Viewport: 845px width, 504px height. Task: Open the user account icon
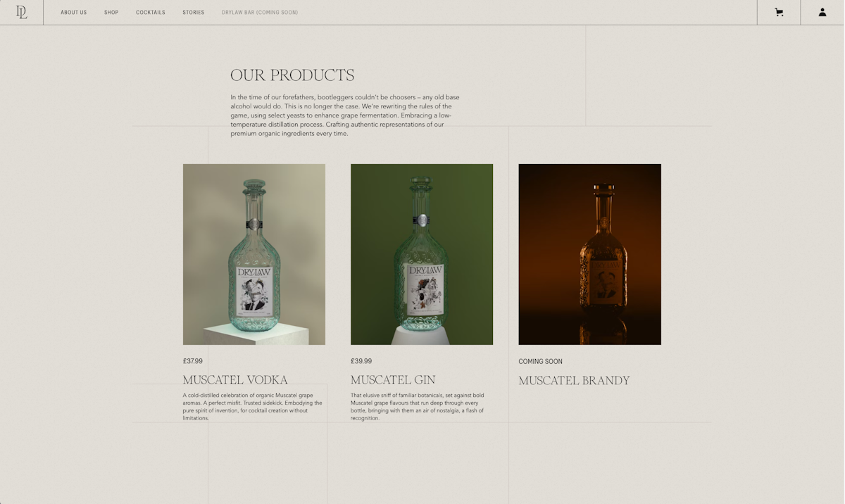click(x=822, y=12)
